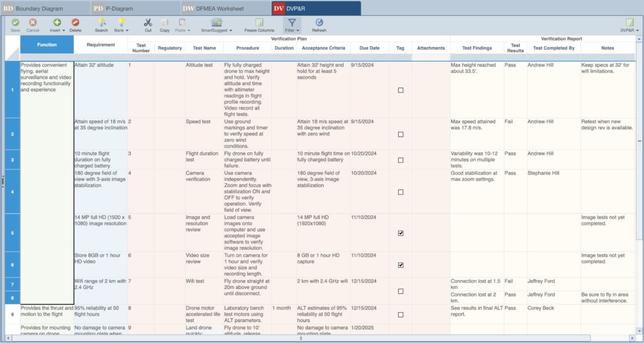Click the Filter funnel icon
Image resolution: width=644 pixels, height=343 pixels.
292,23
